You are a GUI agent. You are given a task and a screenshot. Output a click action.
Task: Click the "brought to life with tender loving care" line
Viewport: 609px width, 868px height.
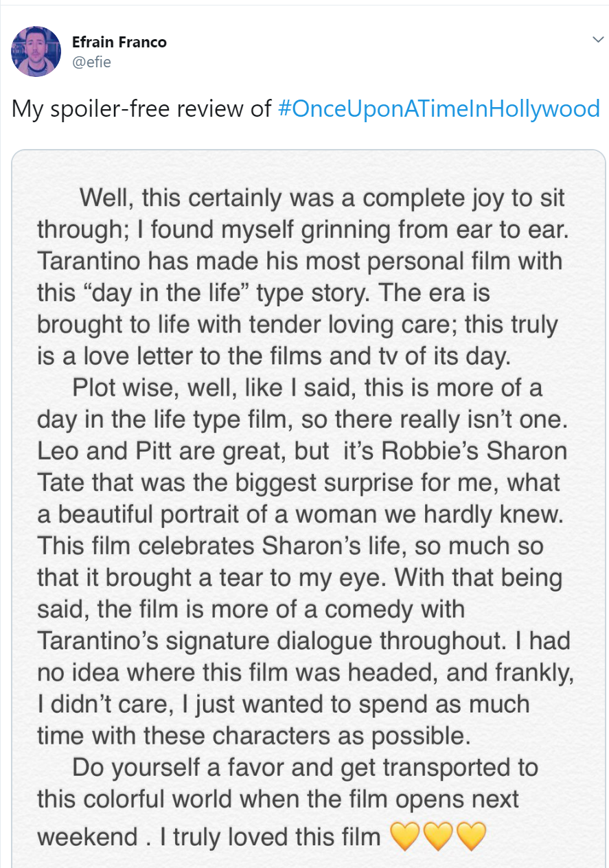click(298, 325)
